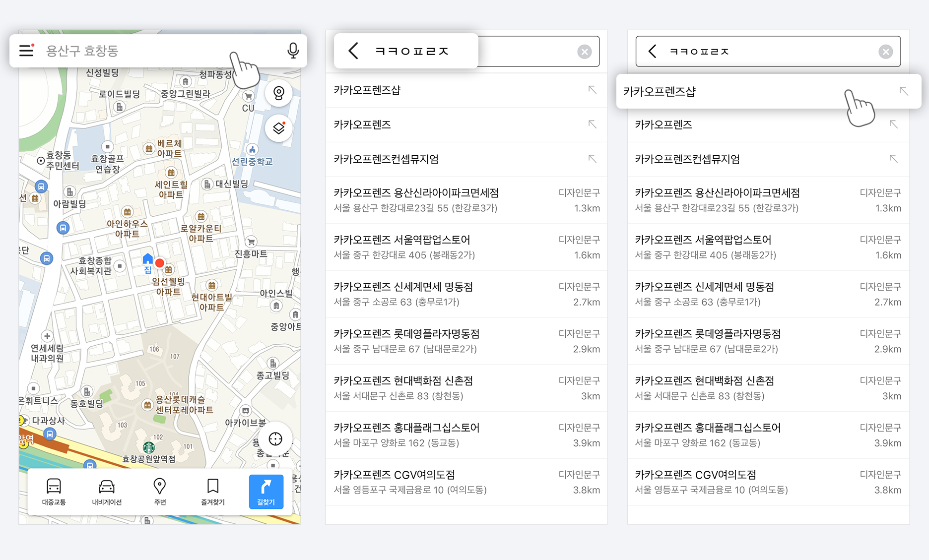Image resolution: width=929 pixels, height=560 pixels.
Task: Fill search with 카카오프렌즈 arrow, right panel
Action: point(894,124)
